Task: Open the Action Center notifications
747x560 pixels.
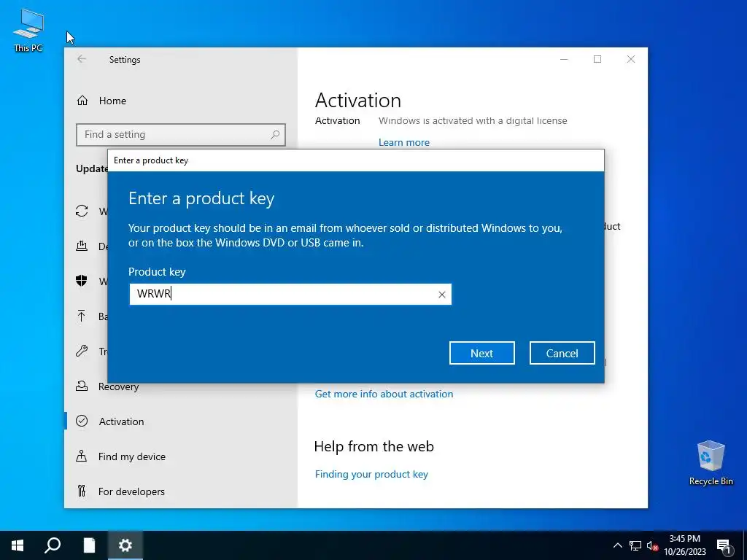Action: pyautogui.click(x=723, y=546)
